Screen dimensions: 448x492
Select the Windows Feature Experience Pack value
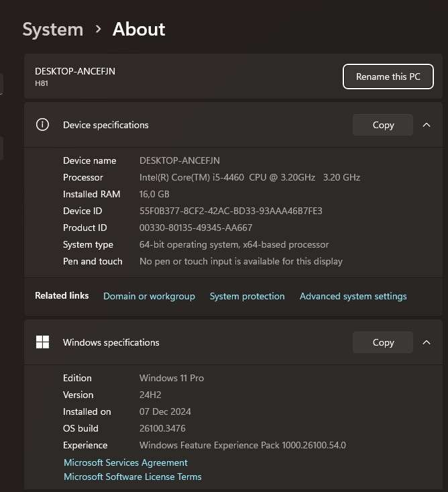pyautogui.click(x=243, y=445)
